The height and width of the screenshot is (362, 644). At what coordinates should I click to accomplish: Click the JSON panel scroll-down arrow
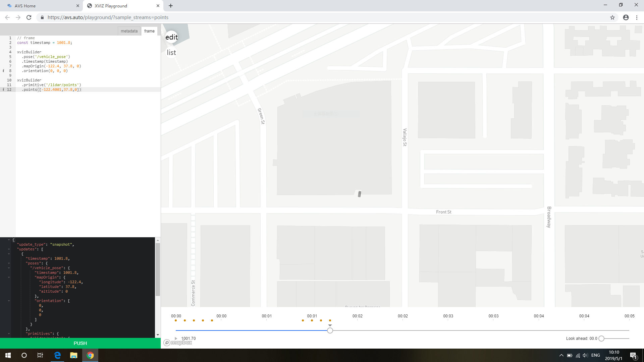click(158, 335)
